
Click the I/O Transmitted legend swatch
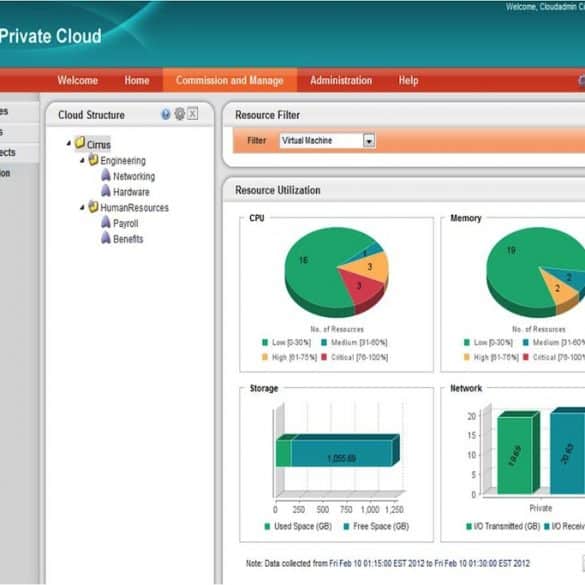coord(469,526)
